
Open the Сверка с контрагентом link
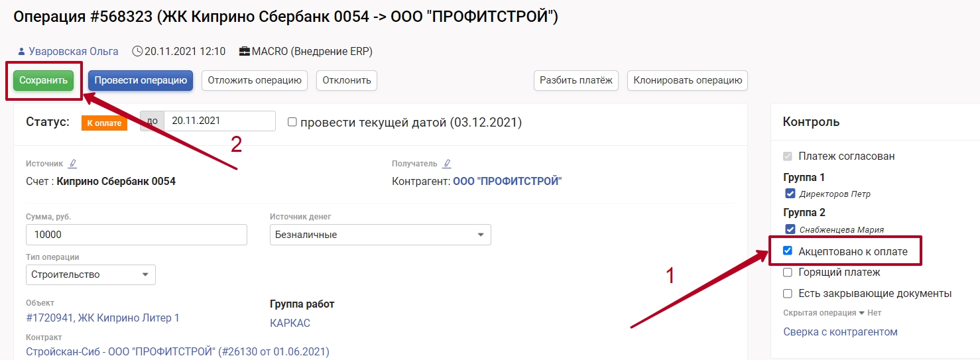(x=840, y=332)
